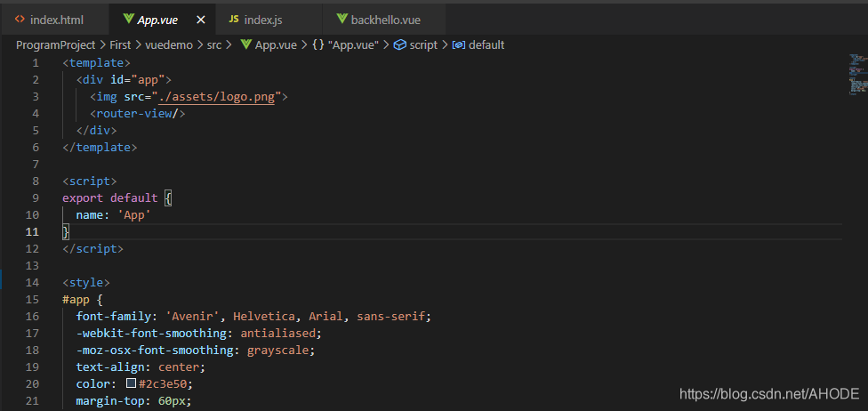Screen dimensions: 868x411
Task: Follow the ./assets/logo.png link
Action: coord(216,97)
